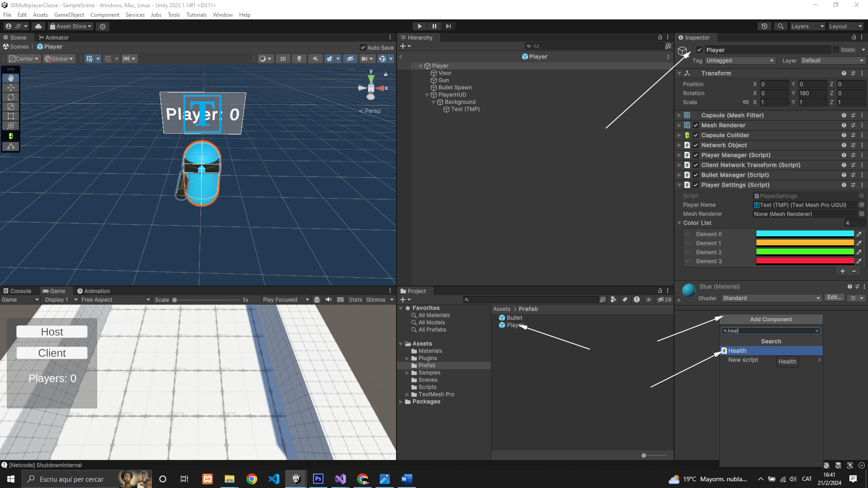The image size is (868, 488).
Task: Click the Add Component button
Action: click(771, 319)
